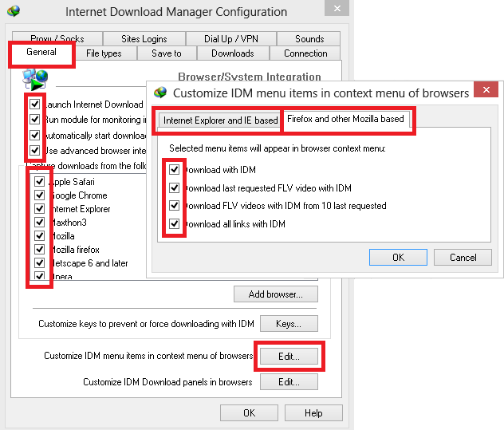Screen dimensions: 504x430
Task: Open the Save to tab
Action: point(167,53)
